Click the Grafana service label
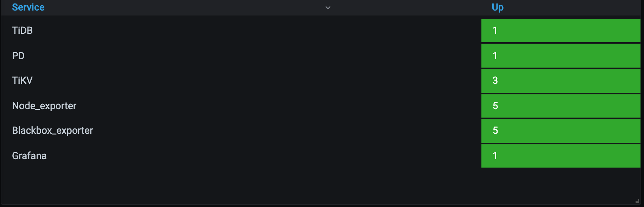644x207 pixels. click(x=29, y=156)
